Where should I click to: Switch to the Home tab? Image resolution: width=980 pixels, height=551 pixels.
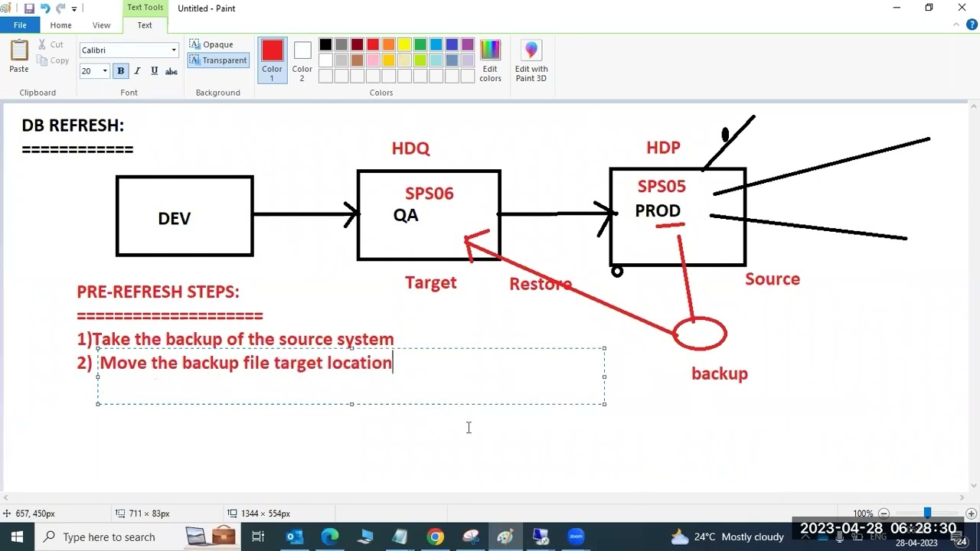pos(60,25)
